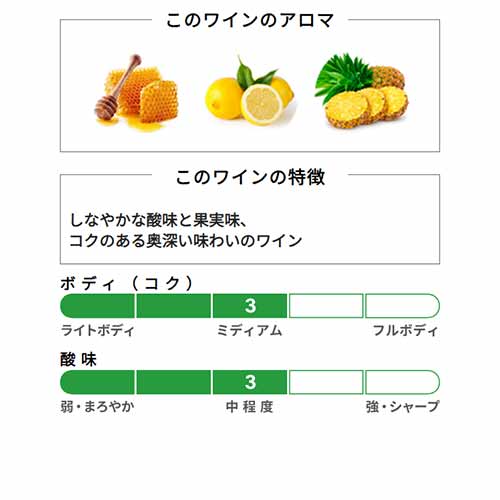This screenshot has width=500, height=500.
Task: Click the このワインのアロマ heading
Action: pos(250,21)
